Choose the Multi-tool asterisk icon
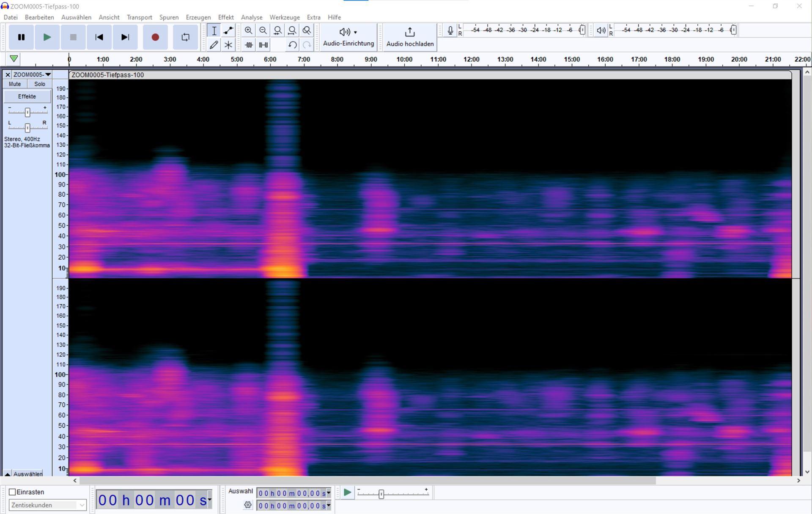Image resolution: width=812 pixels, height=514 pixels. click(228, 45)
